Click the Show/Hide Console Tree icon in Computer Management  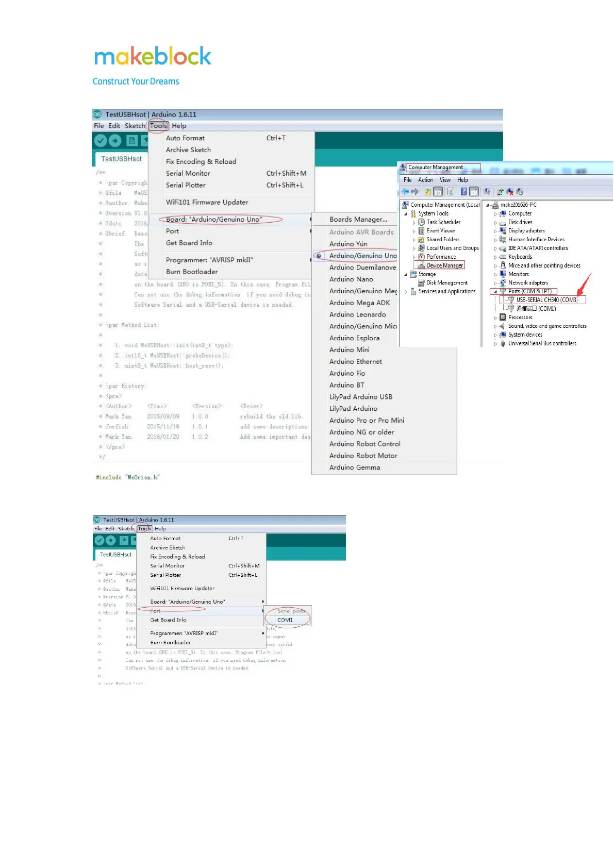(438, 192)
